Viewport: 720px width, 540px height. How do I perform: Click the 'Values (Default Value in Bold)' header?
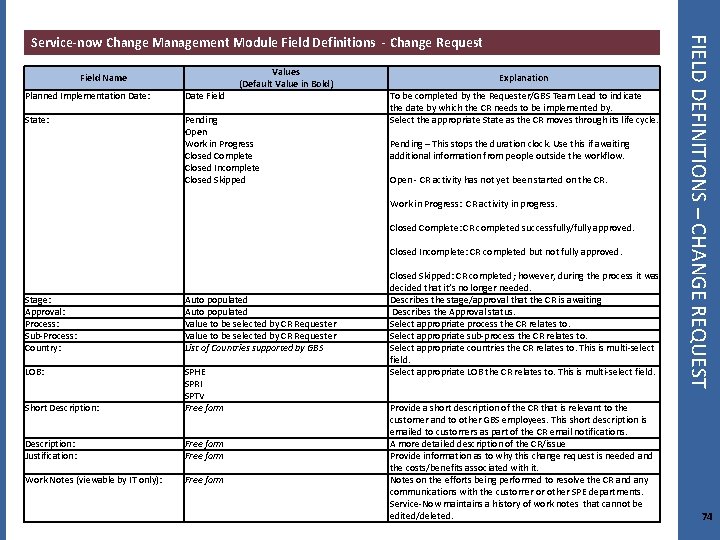[x=286, y=78]
